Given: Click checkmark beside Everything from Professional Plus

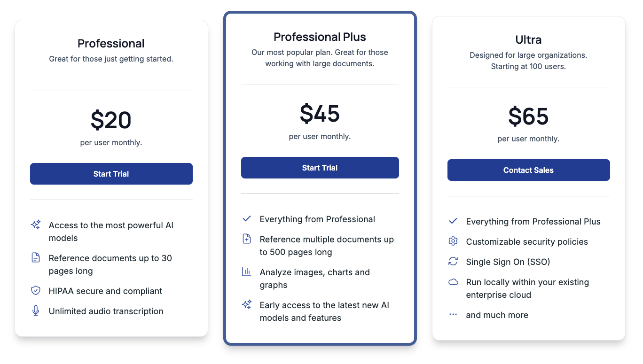Looking at the screenshot, I should coord(453,221).
